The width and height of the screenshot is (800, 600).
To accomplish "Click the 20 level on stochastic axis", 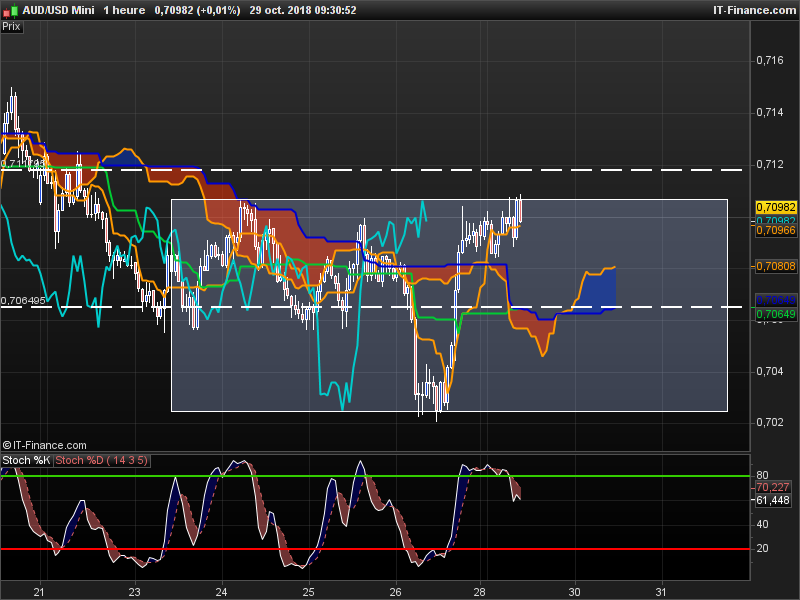I will click(x=762, y=548).
